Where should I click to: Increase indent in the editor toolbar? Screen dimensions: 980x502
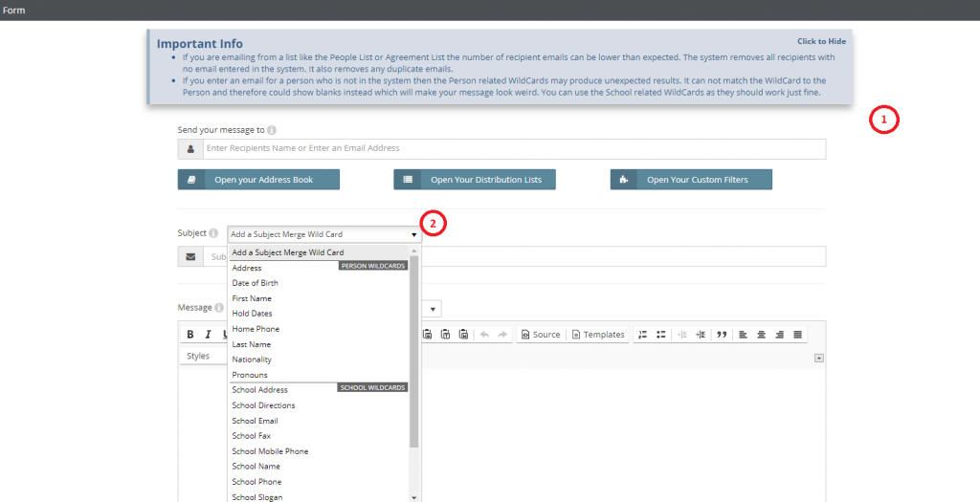701,335
